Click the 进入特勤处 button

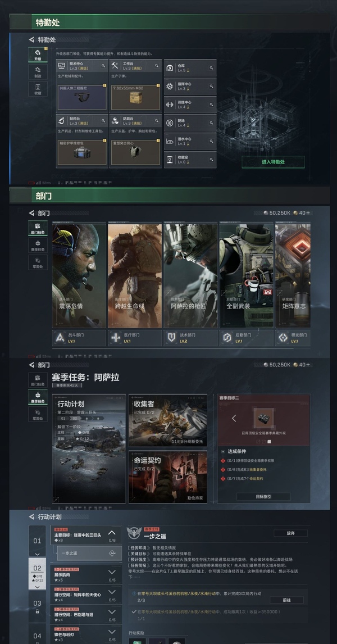(x=273, y=162)
